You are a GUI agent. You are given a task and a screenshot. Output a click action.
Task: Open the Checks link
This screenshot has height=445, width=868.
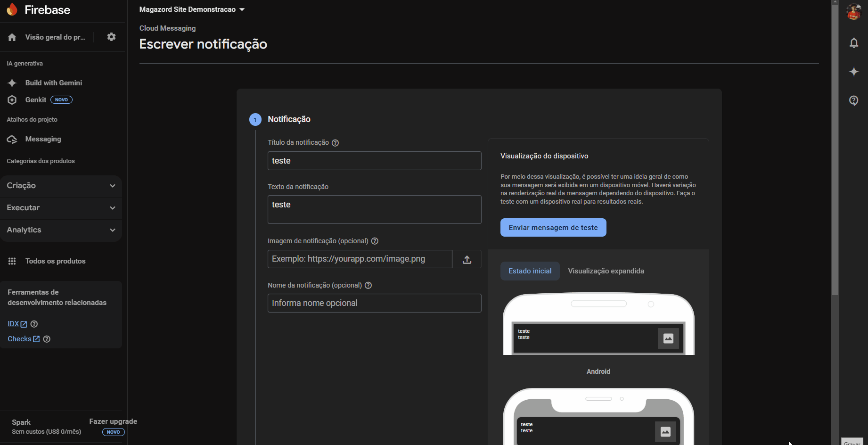click(x=24, y=339)
